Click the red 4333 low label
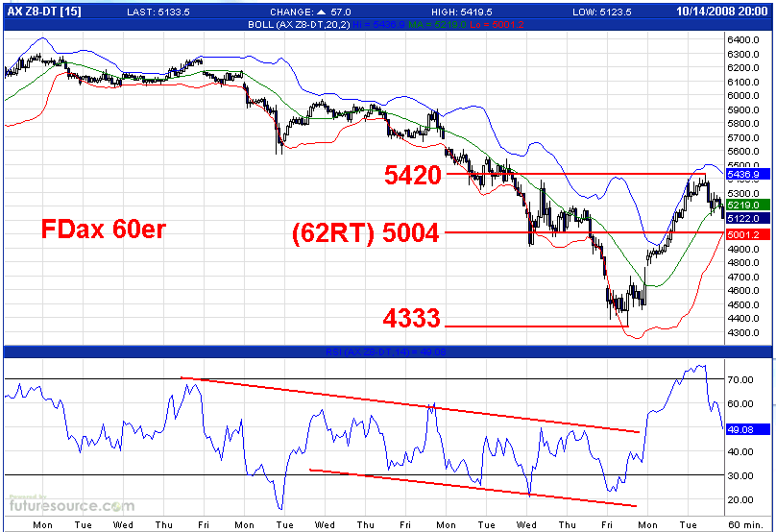This screenshot has width=776, height=532. (412, 318)
